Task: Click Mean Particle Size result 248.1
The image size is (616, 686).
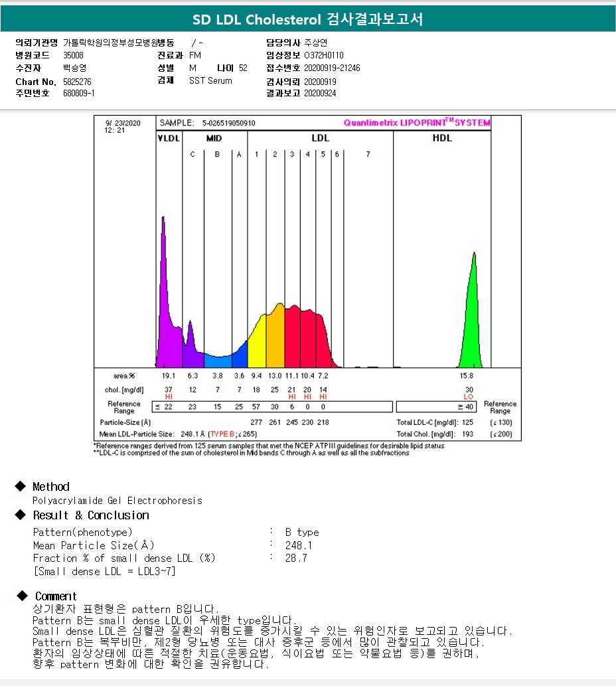Action: click(299, 546)
